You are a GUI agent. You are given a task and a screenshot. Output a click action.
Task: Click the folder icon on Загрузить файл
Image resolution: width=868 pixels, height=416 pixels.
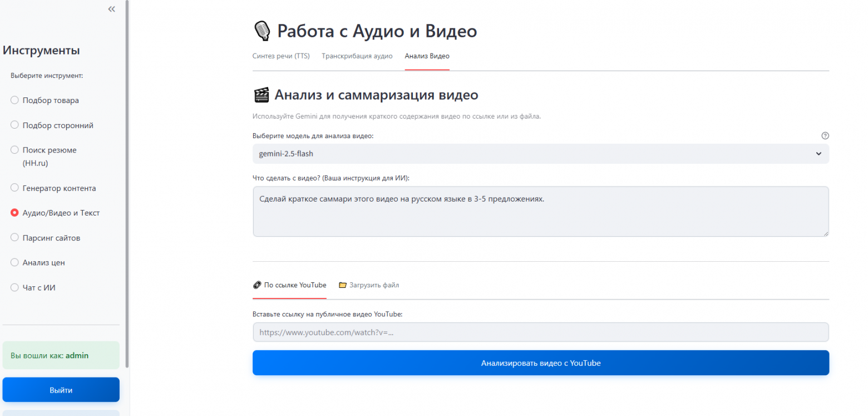pos(342,285)
